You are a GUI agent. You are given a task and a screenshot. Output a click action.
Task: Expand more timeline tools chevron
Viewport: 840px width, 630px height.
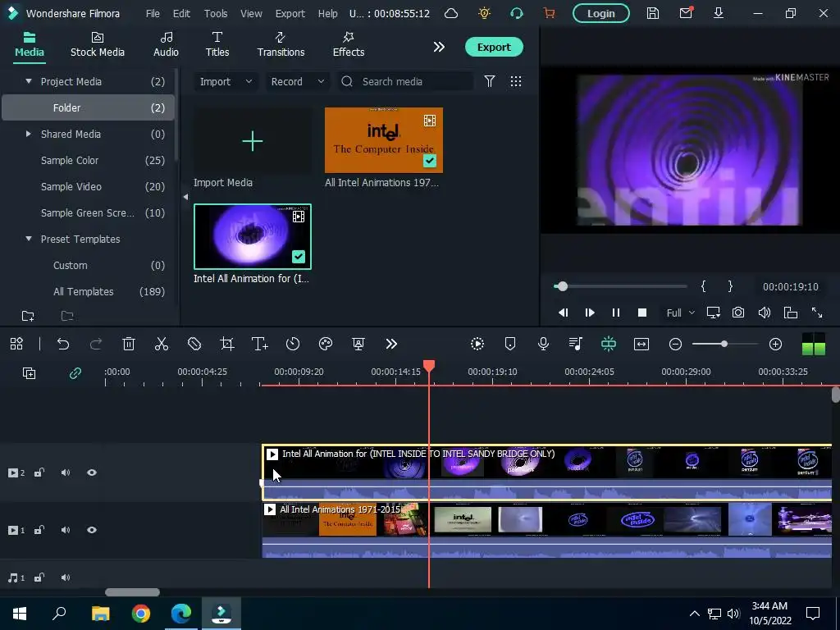(391, 344)
